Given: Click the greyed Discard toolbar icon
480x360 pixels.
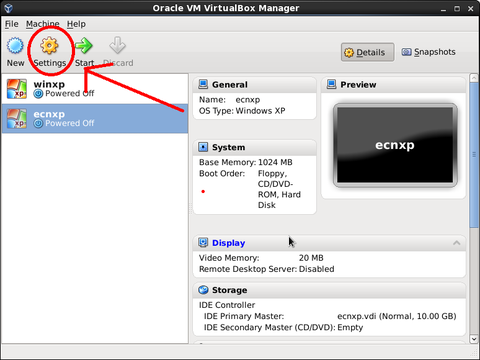Looking at the screenshot, I should 117,45.
